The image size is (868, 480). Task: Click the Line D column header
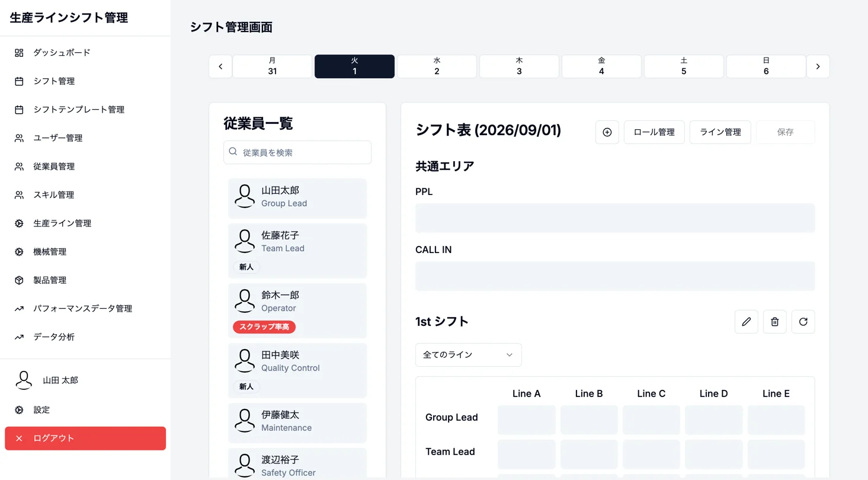pyautogui.click(x=713, y=393)
